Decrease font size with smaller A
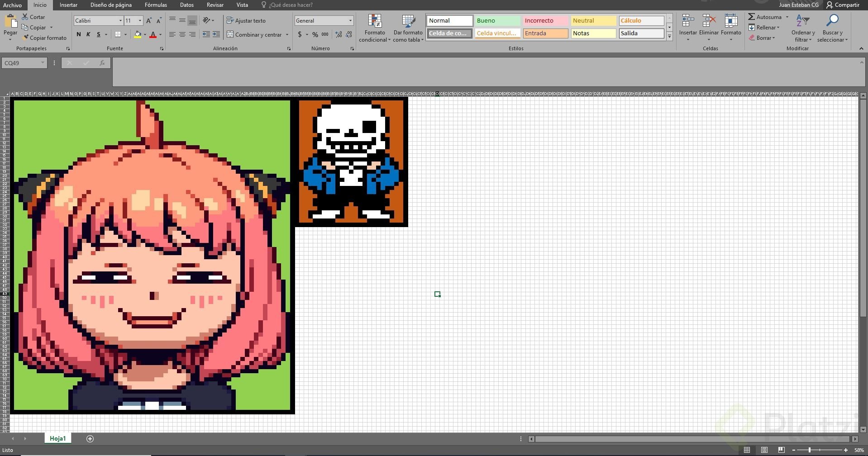The image size is (868, 456). [159, 21]
